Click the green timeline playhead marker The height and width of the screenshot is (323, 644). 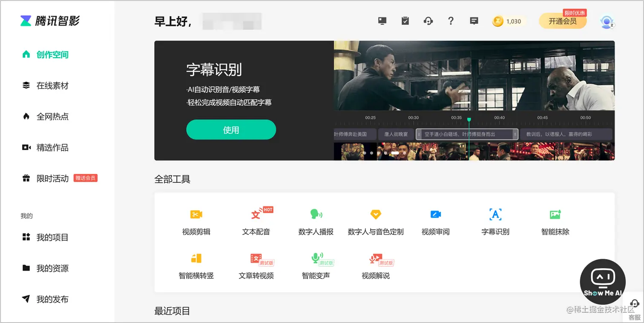(x=469, y=120)
